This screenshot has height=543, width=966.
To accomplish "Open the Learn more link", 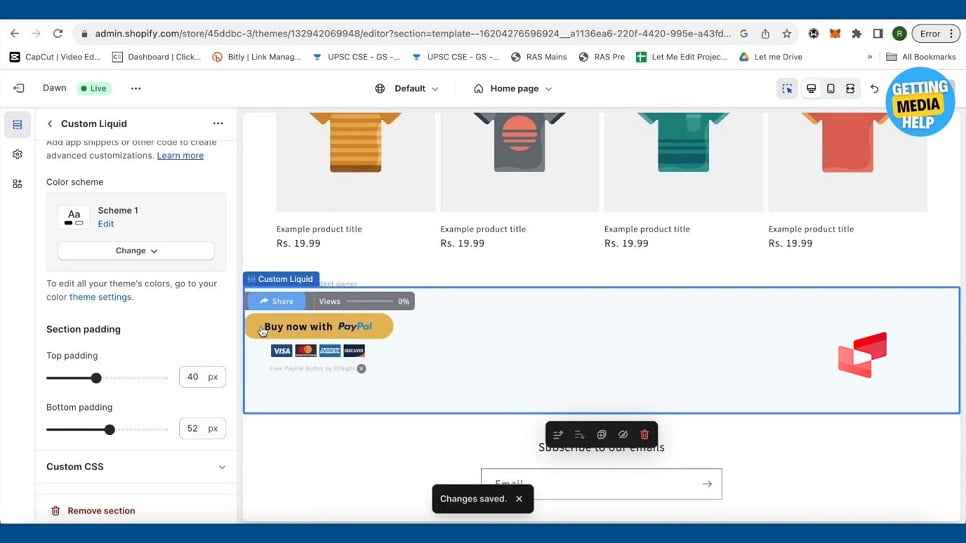I will coord(180,156).
